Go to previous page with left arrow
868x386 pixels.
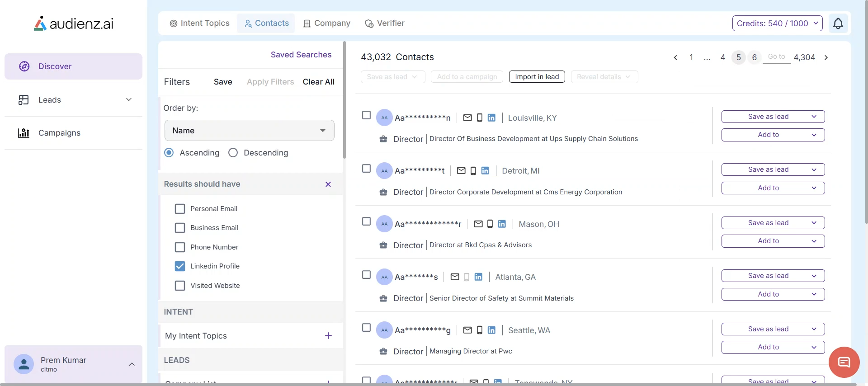coord(675,57)
